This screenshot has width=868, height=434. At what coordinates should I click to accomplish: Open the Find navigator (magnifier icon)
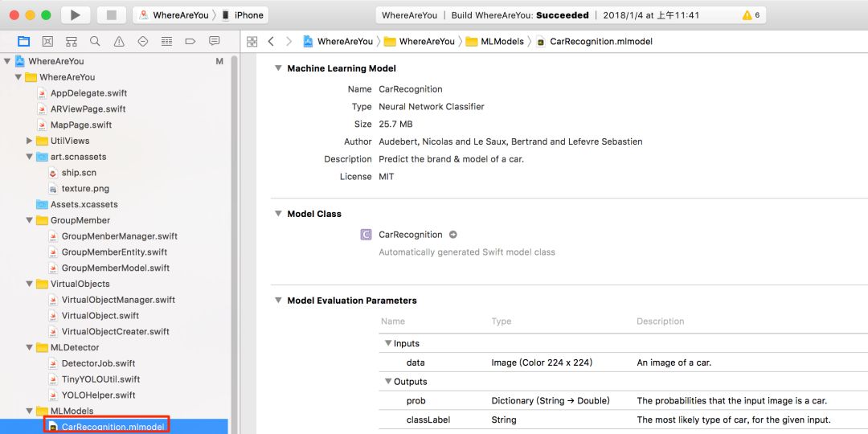point(95,41)
